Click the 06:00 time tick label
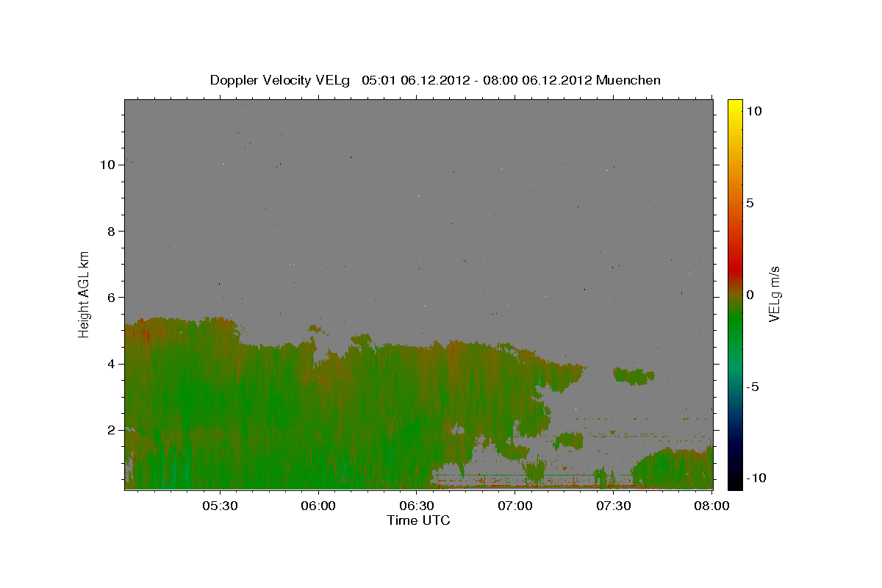The image size is (882, 588). coord(319,507)
